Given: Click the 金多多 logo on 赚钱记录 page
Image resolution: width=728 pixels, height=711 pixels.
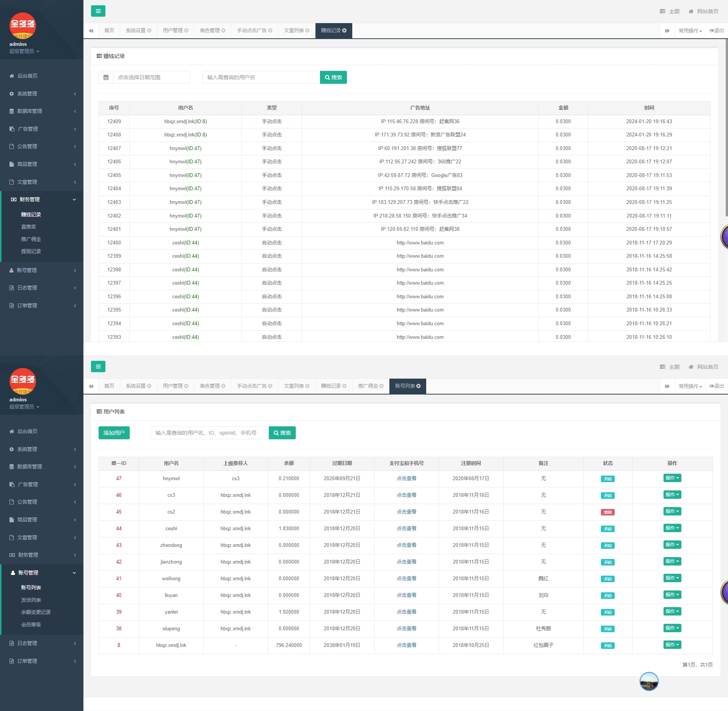Looking at the screenshot, I should (x=22, y=26).
